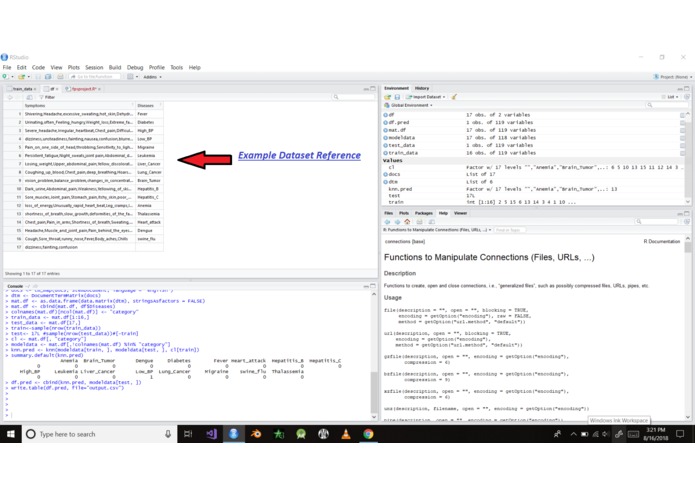Click the Help pane home icon
Image resolution: width=695 pixels, height=494 pixels.
(407, 222)
